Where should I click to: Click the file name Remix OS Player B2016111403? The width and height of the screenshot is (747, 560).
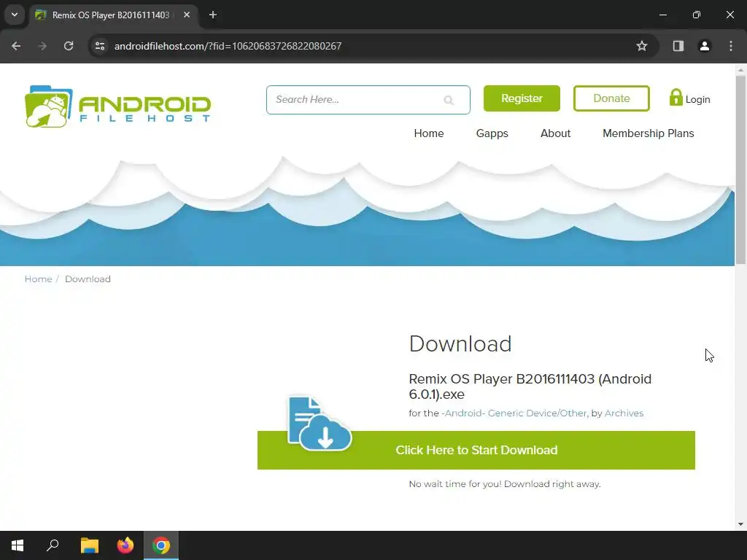(530, 386)
